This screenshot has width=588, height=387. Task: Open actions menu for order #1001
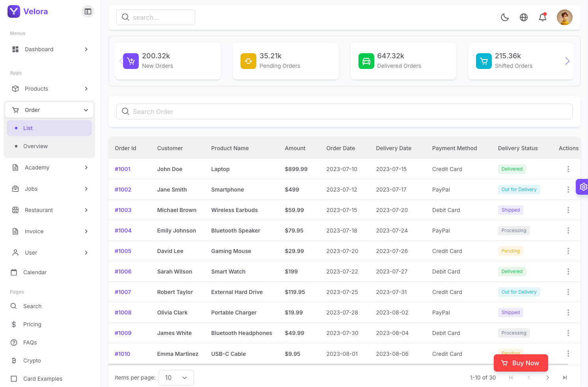pos(568,169)
